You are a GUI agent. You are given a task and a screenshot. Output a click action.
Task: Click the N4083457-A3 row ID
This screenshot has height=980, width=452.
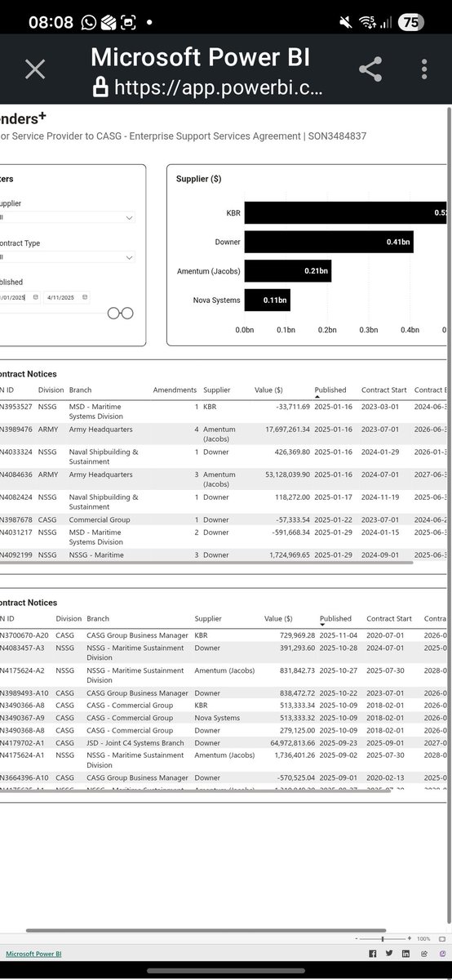(x=22, y=648)
